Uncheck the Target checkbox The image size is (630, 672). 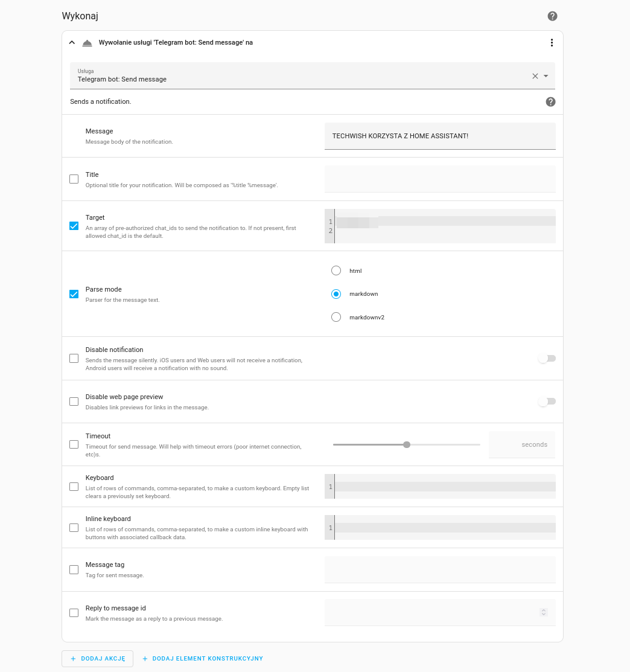point(74,226)
